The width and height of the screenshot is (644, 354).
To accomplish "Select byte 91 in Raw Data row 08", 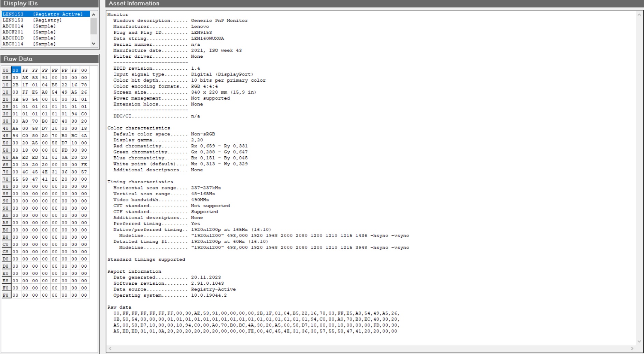I will pos(45,77).
